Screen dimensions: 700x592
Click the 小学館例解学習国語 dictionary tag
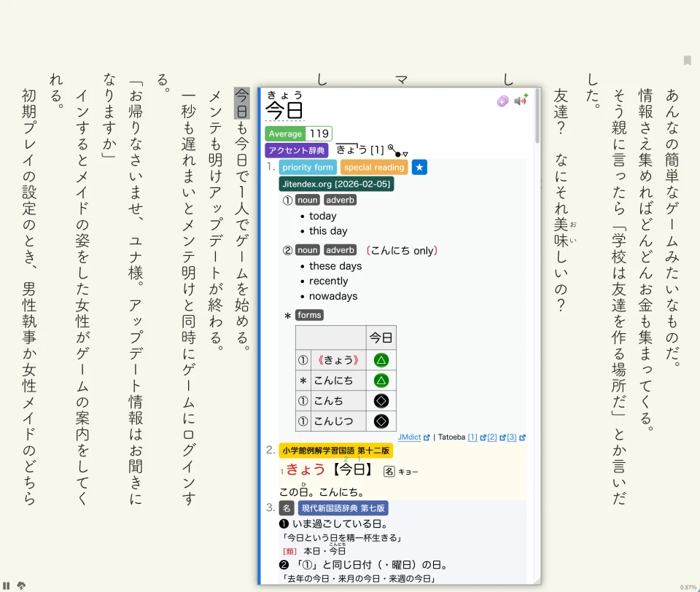point(335,451)
